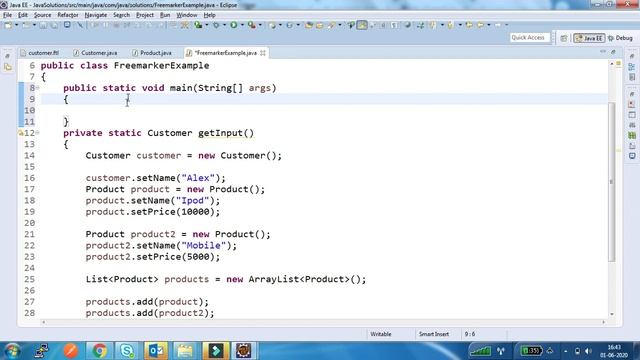Screen dimensions: 640x360
Task: Click the Quick Access search field
Action: pyautogui.click(x=529, y=38)
